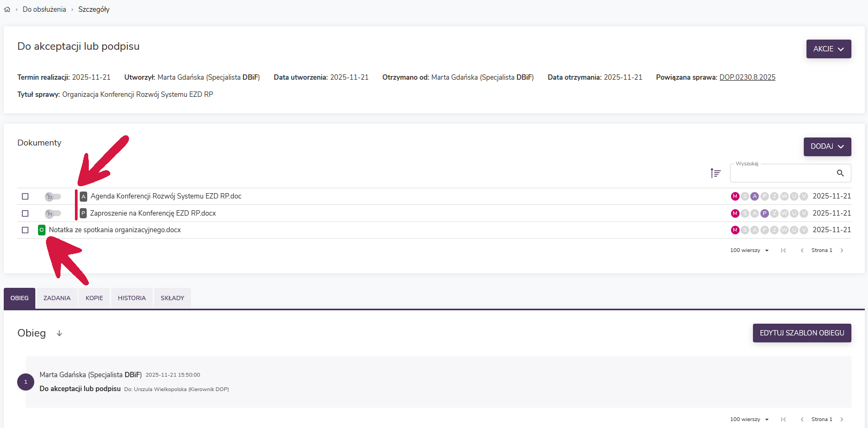Tick checkbox for Notatka ze spotkania document
The height and width of the screenshot is (428, 868).
coord(25,230)
